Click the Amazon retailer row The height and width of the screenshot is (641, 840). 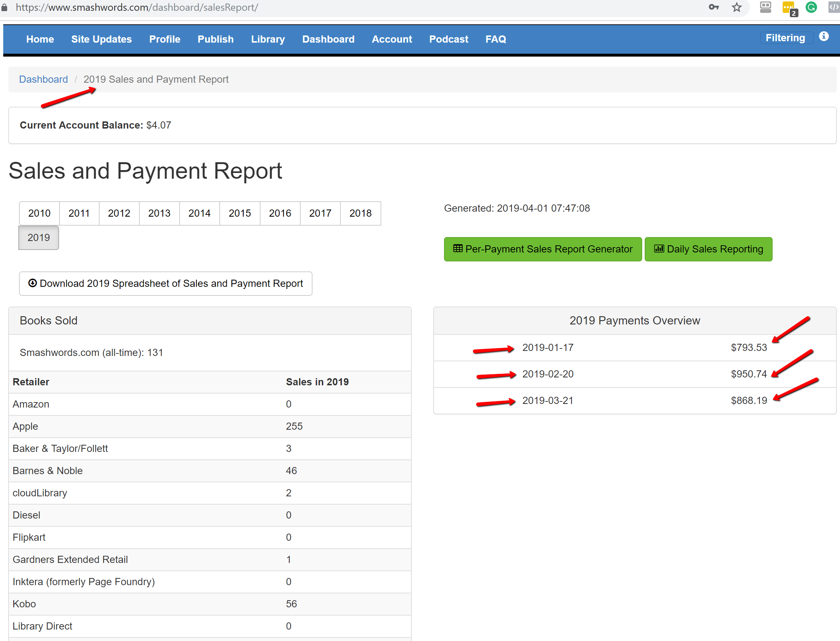coord(210,404)
